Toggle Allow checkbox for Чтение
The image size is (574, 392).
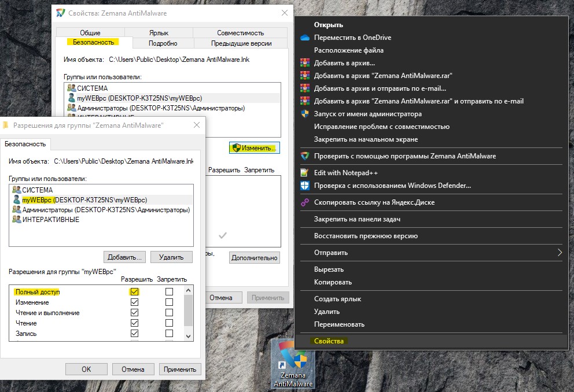coord(134,323)
